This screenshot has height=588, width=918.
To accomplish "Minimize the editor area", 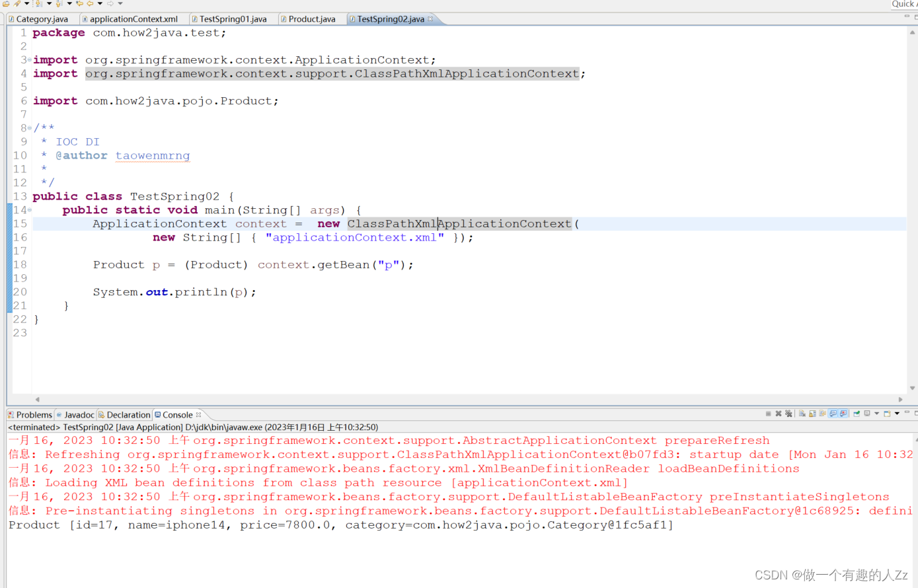I will pyautogui.click(x=907, y=16).
